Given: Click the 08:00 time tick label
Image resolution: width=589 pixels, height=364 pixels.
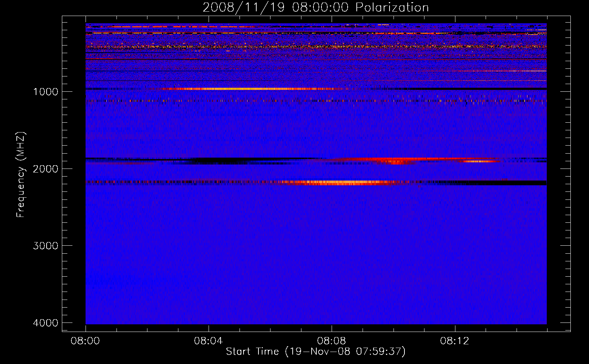Looking at the screenshot, I should click(86, 341).
